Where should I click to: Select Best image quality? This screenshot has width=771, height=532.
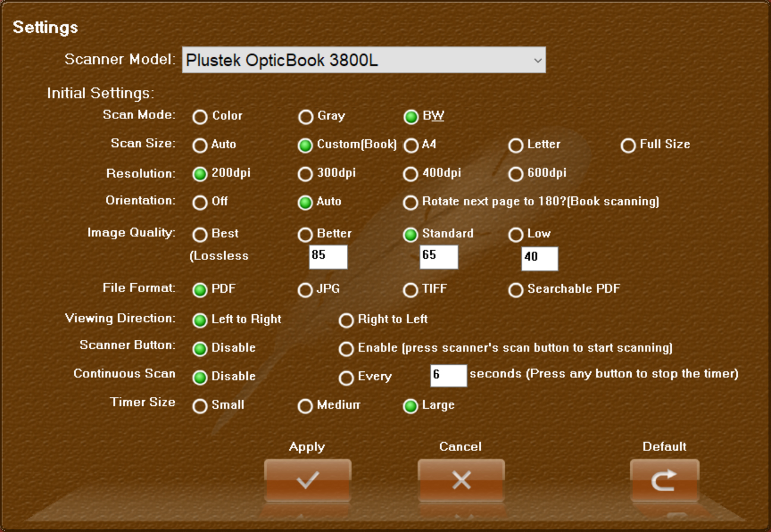point(200,235)
